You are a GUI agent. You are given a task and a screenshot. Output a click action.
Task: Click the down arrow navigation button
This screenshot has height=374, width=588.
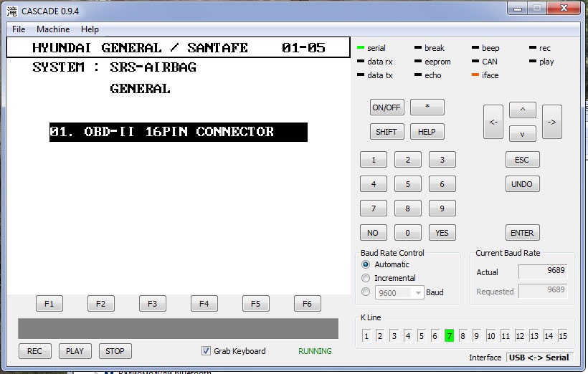tap(522, 134)
